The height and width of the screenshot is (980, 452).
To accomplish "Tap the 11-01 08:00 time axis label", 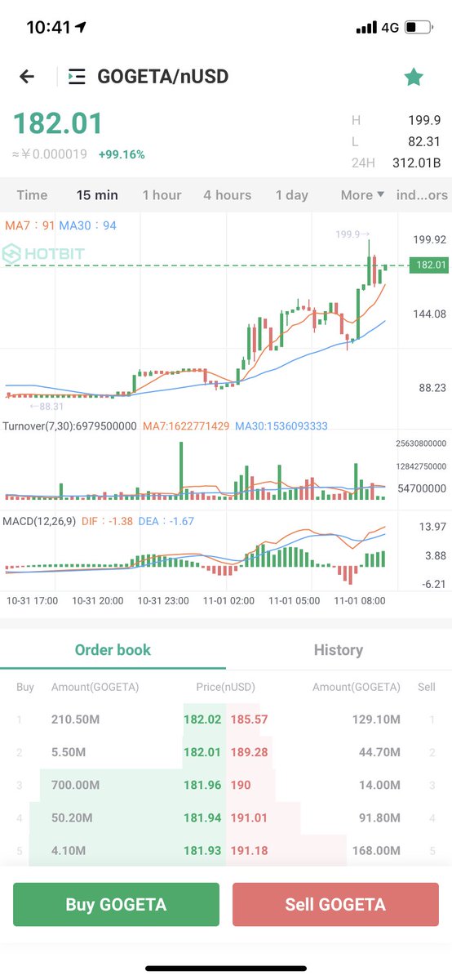I will click(x=360, y=600).
